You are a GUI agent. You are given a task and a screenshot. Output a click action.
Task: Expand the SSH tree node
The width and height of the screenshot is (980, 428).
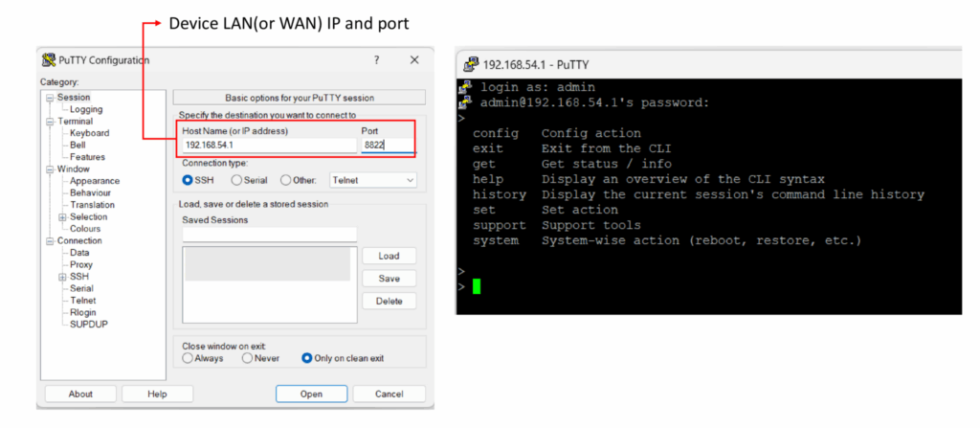[62, 277]
